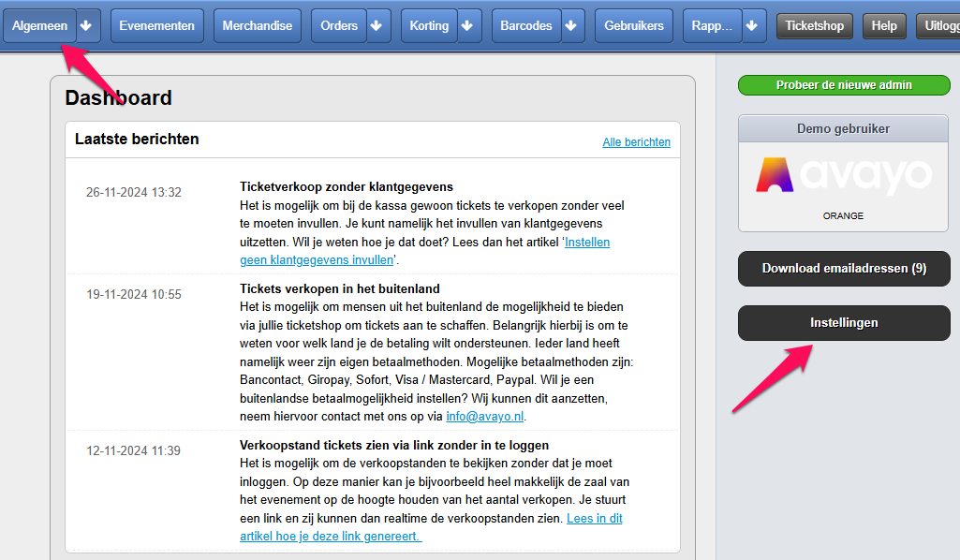
Task: Select 'Ticketverkoop zonder klantgegevens' message title
Action: click(347, 186)
